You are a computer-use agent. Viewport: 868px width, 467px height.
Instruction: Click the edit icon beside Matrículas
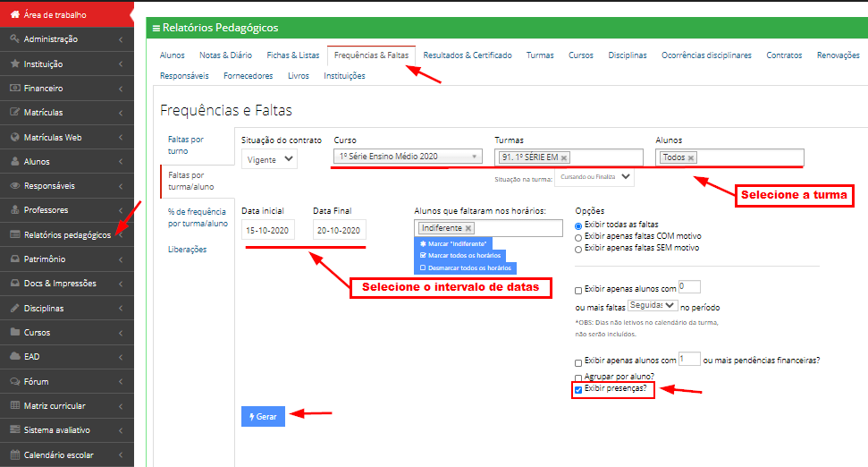[15, 113]
